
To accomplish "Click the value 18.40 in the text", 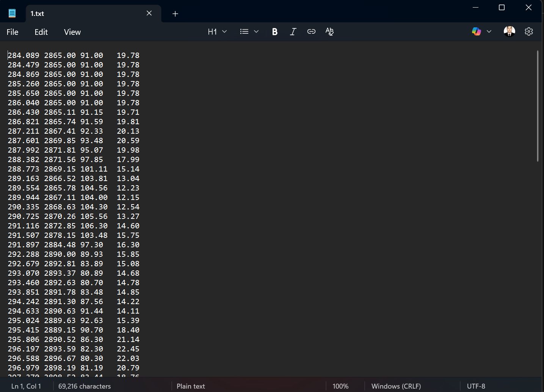I will (128, 330).
